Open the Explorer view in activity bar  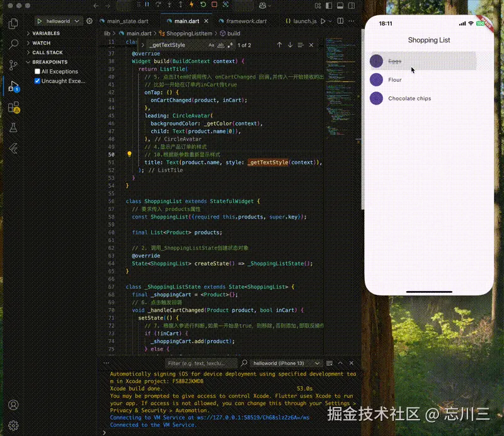tap(13, 23)
